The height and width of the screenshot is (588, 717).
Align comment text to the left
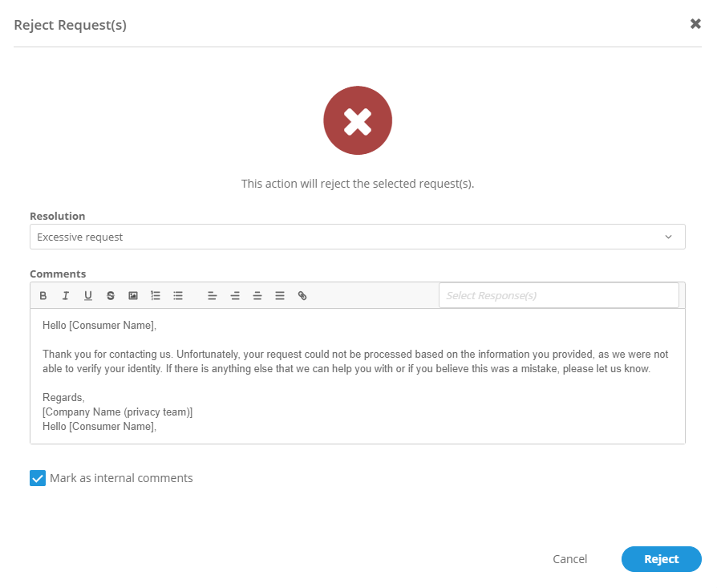pyautogui.click(x=212, y=295)
